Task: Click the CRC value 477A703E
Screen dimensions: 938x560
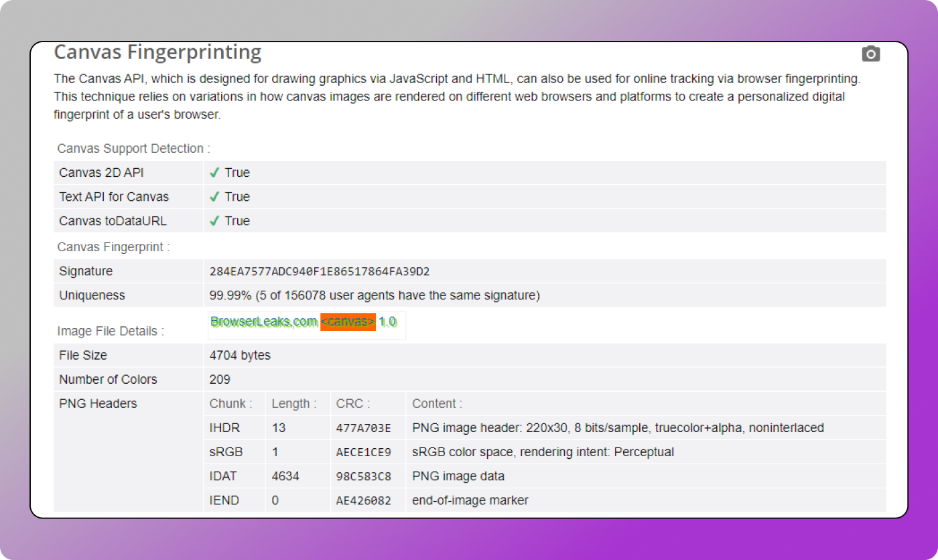Action: 363,428
